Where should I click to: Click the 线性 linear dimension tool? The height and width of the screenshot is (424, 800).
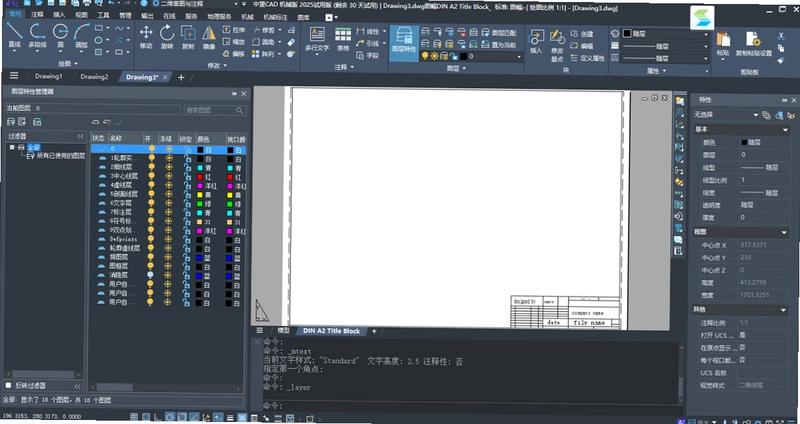point(368,31)
